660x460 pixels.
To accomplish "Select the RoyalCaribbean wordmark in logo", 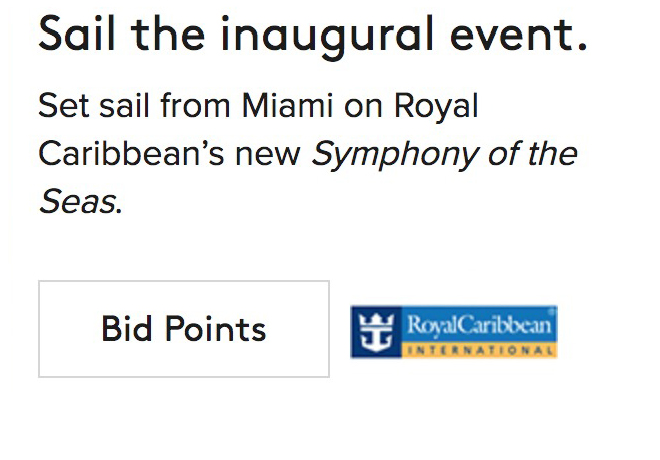I will (480, 324).
